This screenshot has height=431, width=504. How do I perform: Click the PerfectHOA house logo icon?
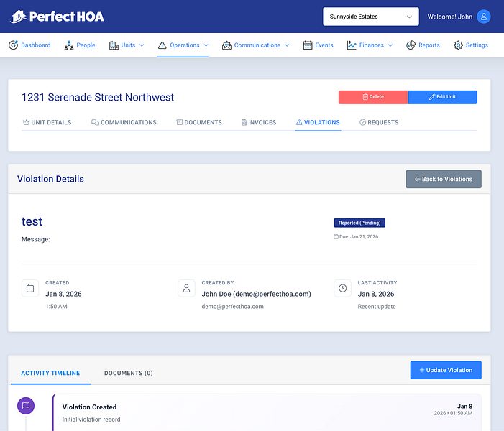[18, 17]
